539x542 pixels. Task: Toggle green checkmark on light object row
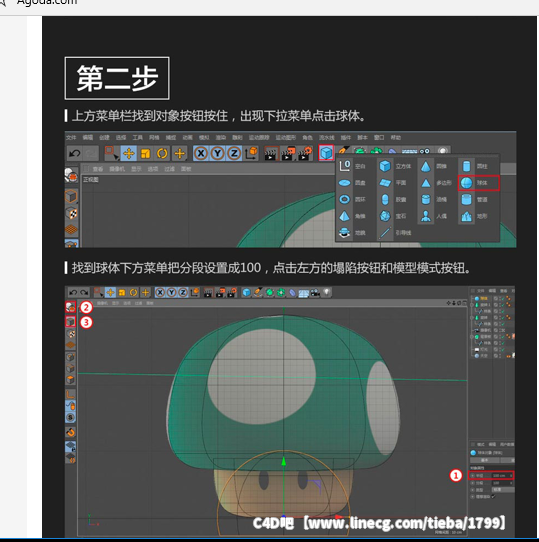coord(502,349)
